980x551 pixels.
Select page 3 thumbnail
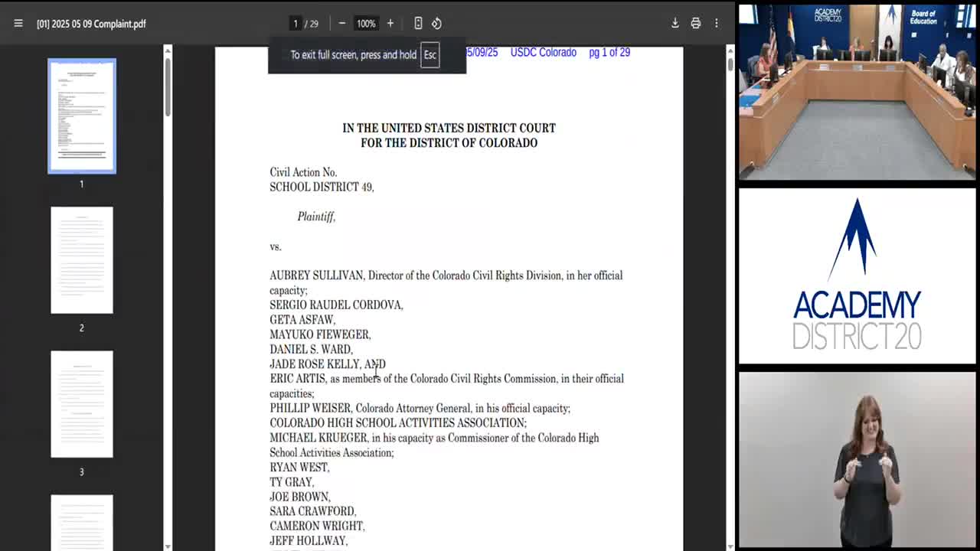click(82, 404)
